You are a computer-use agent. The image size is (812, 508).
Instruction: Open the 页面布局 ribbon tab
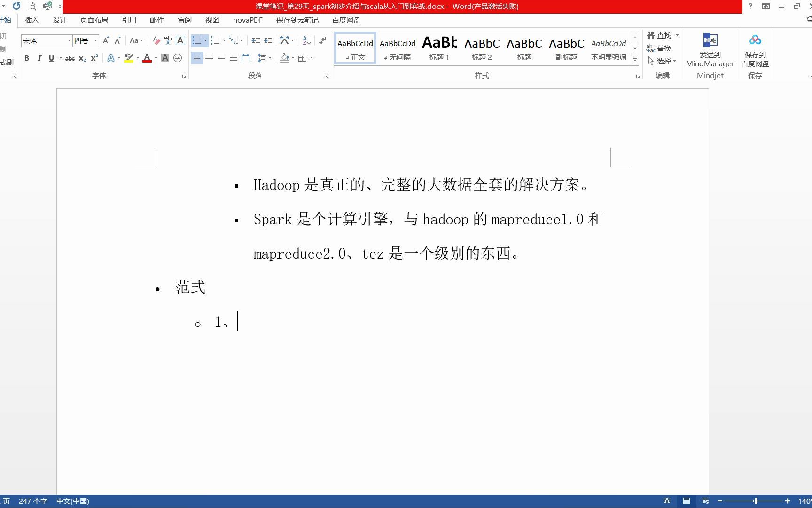(x=94, y=20)
